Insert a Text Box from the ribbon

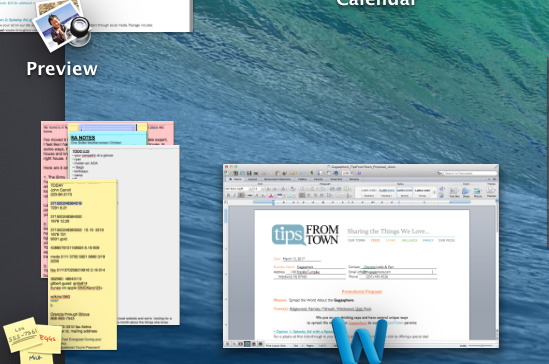pyautogui.click(x=454, y=192)
